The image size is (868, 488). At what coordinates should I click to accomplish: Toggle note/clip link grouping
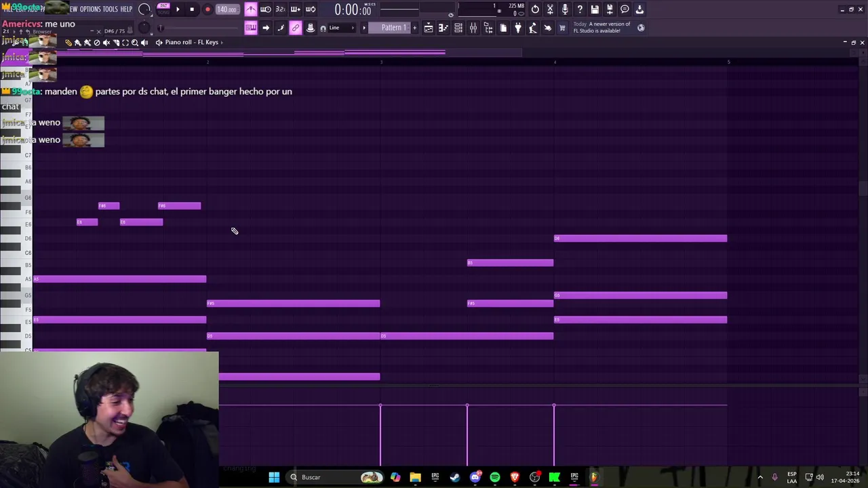pos(296,28)
